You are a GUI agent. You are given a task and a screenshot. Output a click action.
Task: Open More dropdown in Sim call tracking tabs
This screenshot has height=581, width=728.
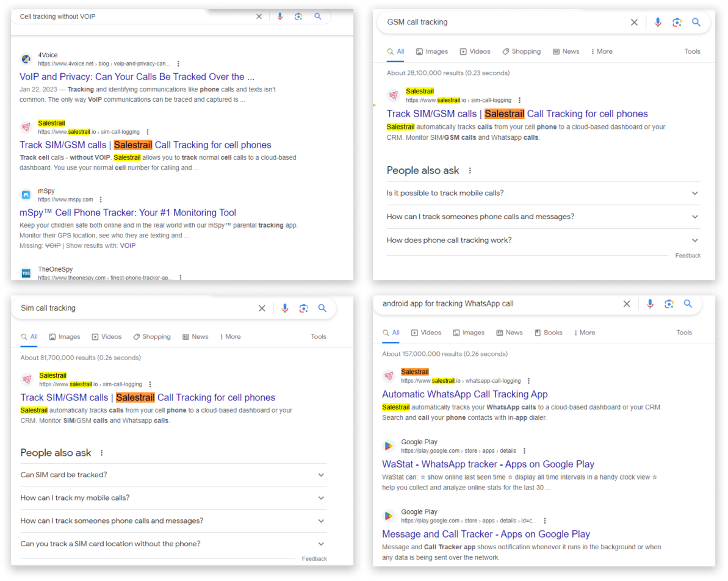click(x=230, y=337)
